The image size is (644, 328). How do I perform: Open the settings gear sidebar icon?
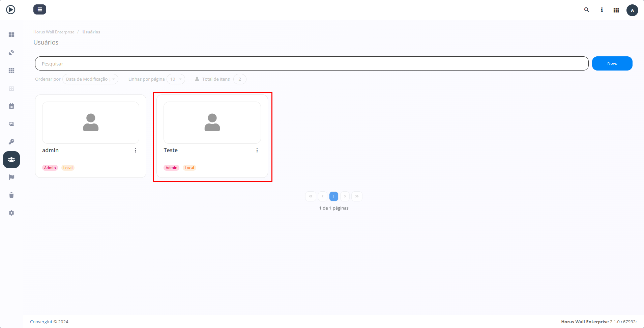(x=11, y=213)
